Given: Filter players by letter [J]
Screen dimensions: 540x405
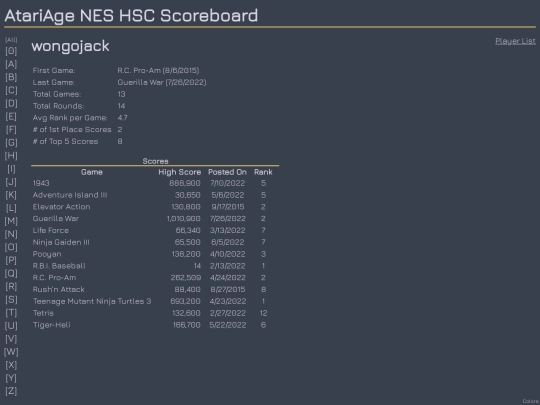Looking at the screenshot, I should (11, 182).
